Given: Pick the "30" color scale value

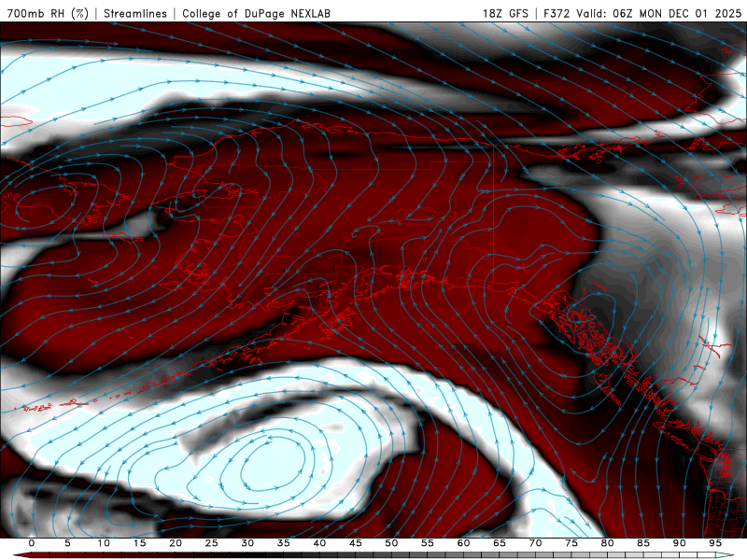Looking at the screenshot, I should 247,543.
